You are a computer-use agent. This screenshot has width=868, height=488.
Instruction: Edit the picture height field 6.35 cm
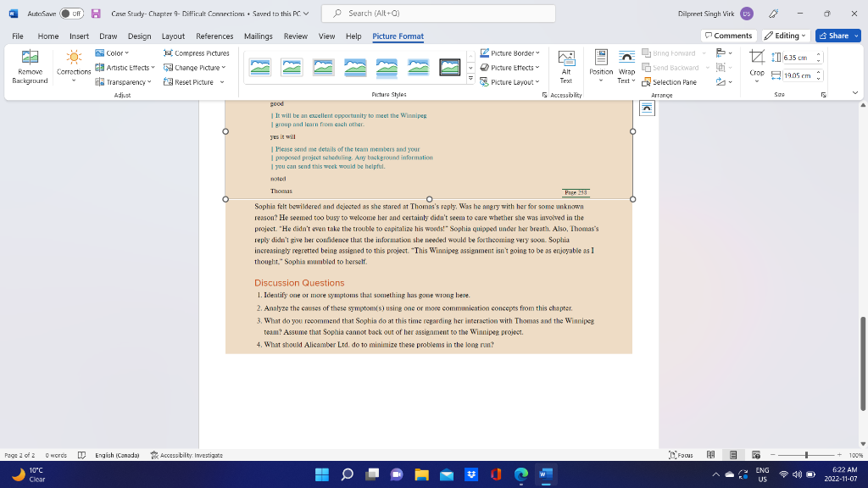(x=798, y=58)
